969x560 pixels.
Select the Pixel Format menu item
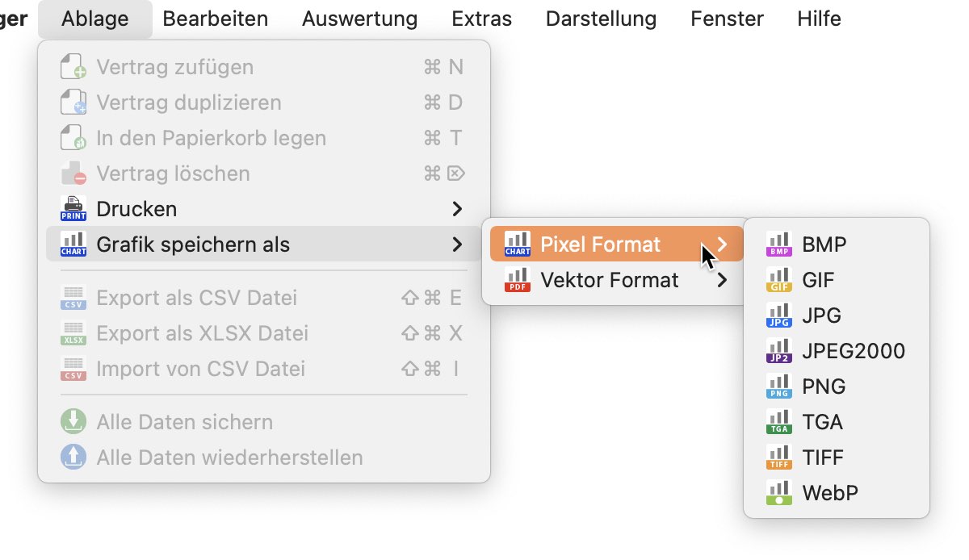617,244
